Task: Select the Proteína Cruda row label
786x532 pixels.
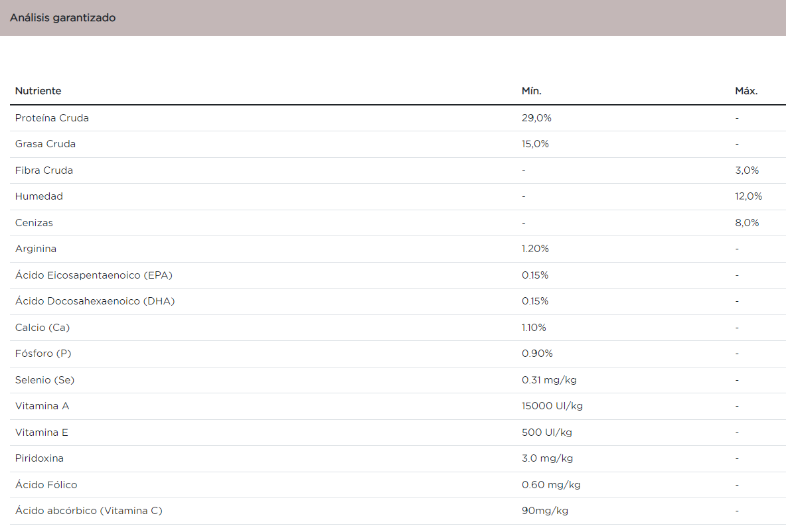Action: pyautogui.click(x=52, y=118)
